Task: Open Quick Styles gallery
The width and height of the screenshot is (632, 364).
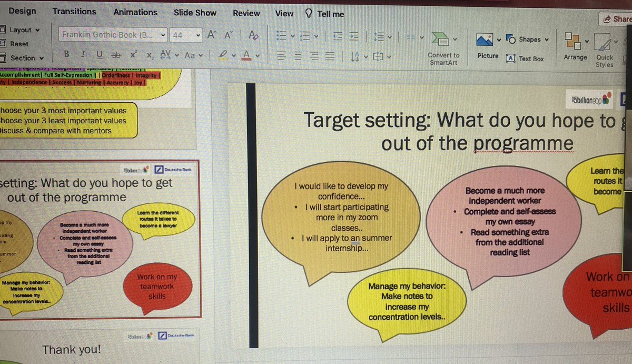Action: (605, 51)
